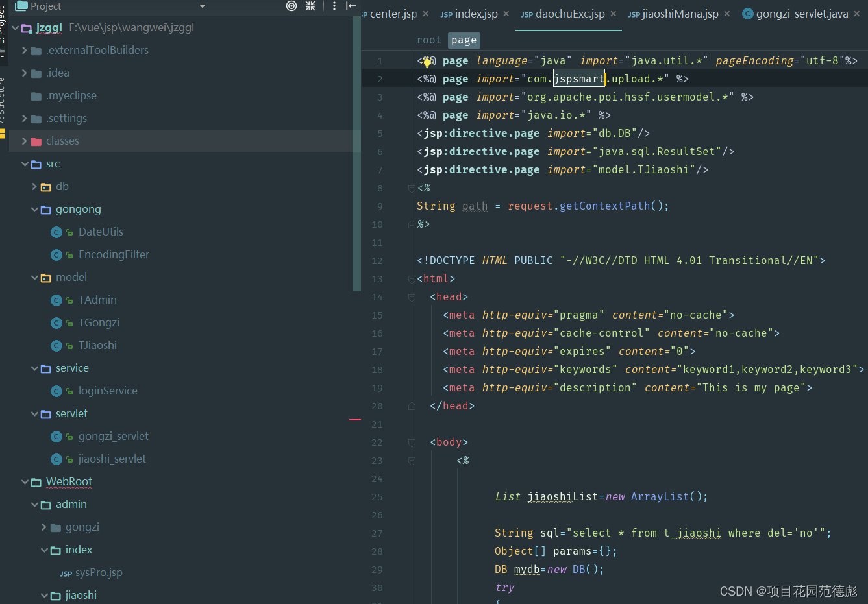Click the 'page' breadcrumb
This screenshot has width=868, height=604.
pos(464,40)
